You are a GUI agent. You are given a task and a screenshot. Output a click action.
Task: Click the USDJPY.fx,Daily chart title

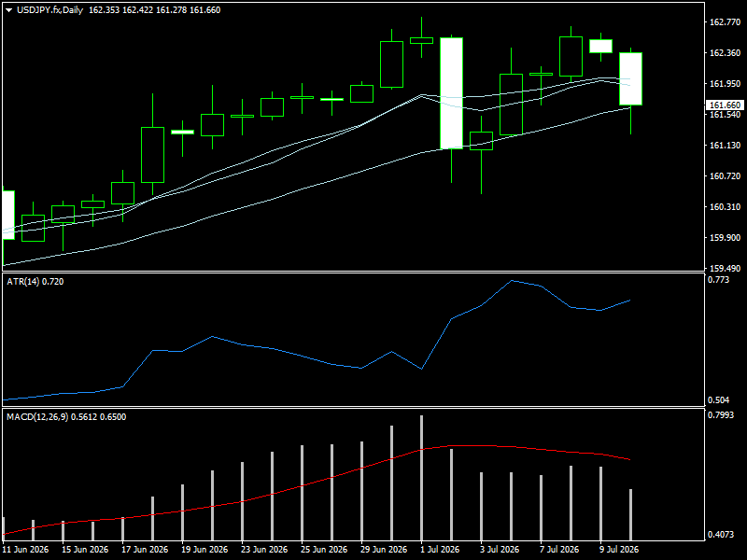(50, 10)
